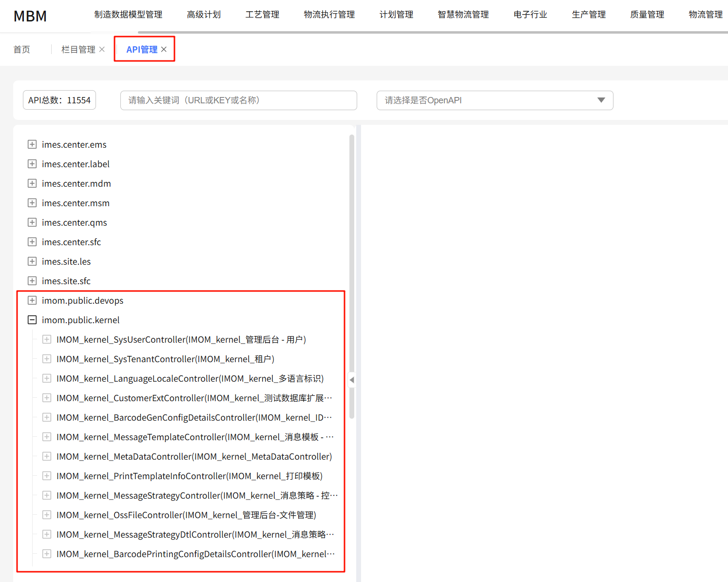Select IMOM_kernel_PrintTemplateInfoController tree item

pos(189,476)
